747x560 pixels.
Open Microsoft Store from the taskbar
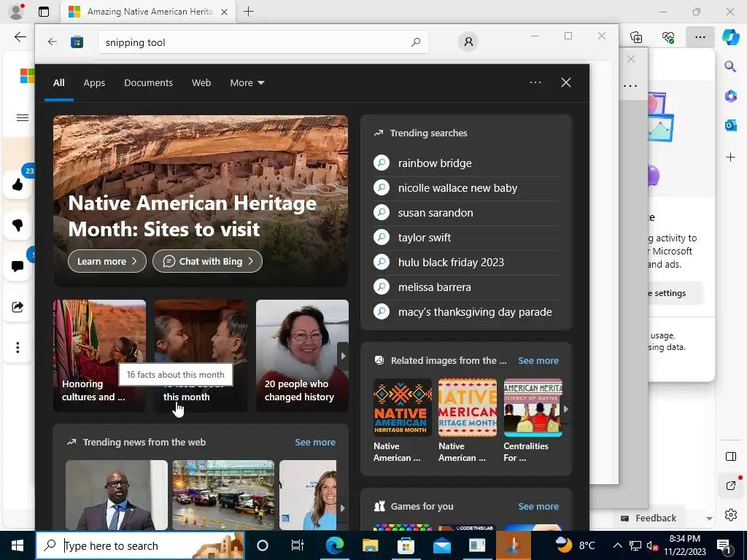[x=406, y=545]
